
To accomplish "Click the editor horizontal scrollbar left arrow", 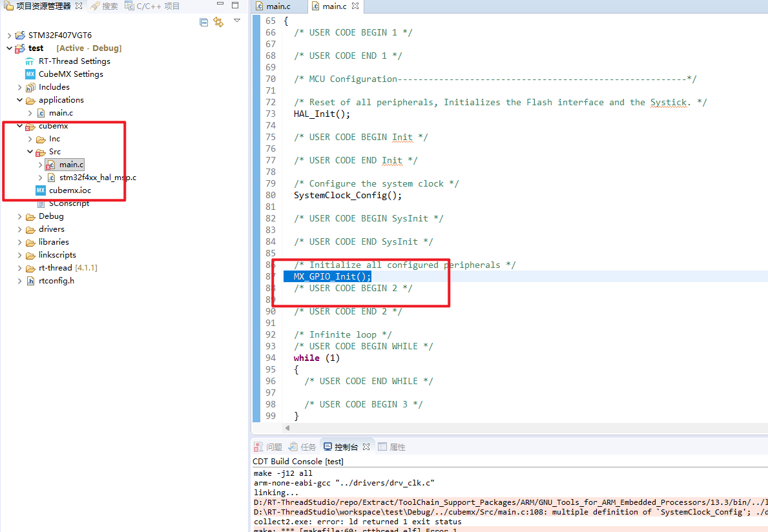I will 287,428.
